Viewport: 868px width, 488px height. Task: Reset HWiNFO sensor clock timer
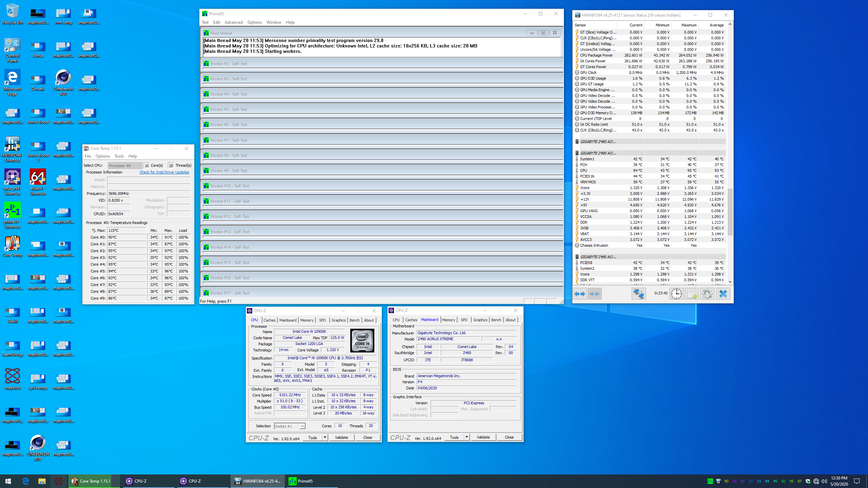(676, 294)
